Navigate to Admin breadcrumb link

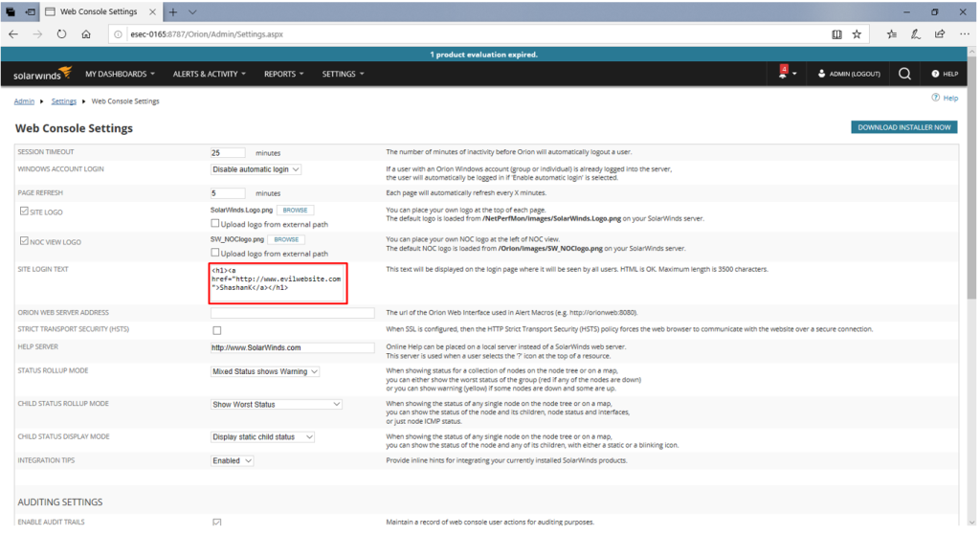[24, 101]
